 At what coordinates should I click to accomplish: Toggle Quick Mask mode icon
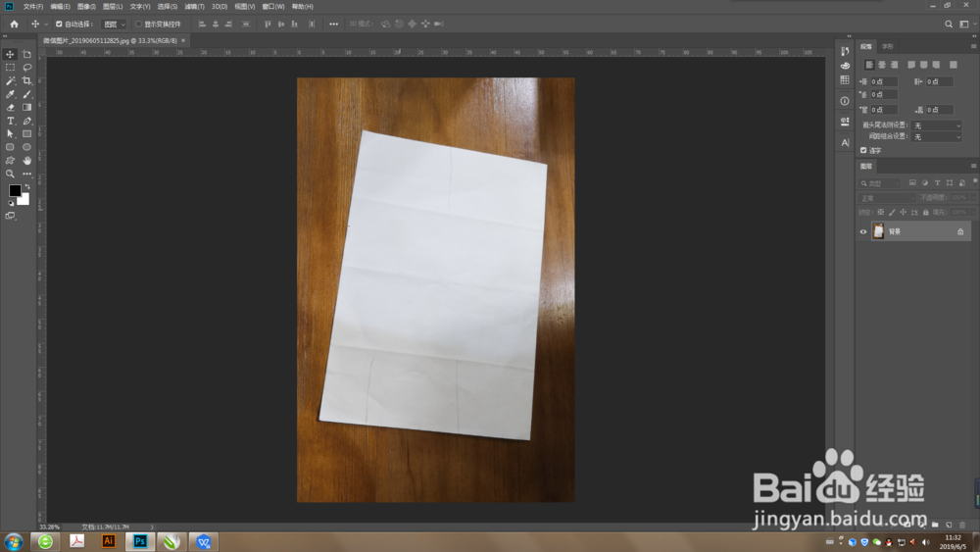tap(10, 216)
